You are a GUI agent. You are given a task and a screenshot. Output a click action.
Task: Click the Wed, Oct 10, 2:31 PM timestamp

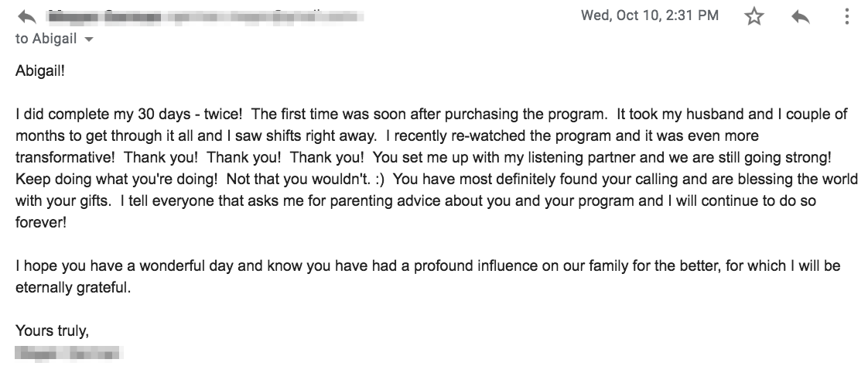tap(649, 15)
